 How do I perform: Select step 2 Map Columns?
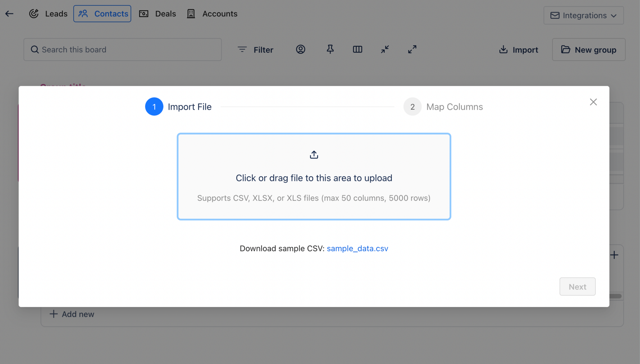pos(443,107)
